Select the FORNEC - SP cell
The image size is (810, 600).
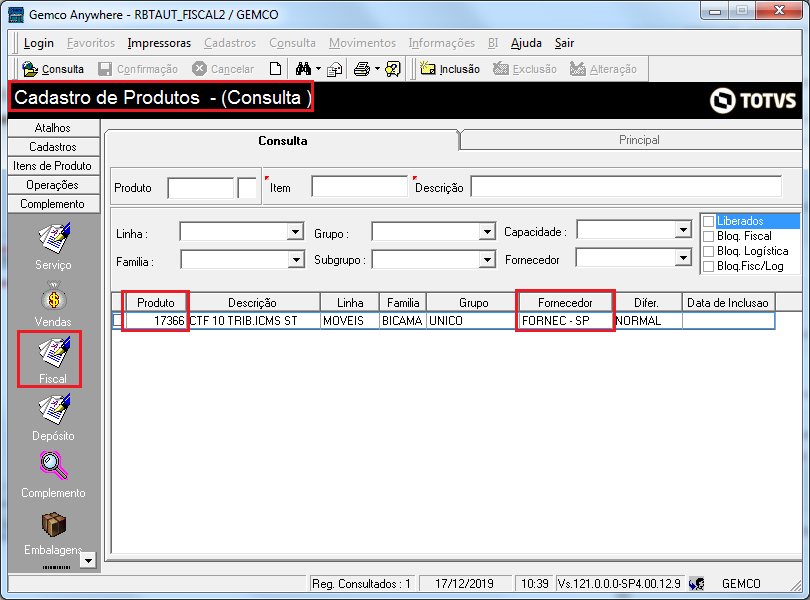(x=566, y=321)
